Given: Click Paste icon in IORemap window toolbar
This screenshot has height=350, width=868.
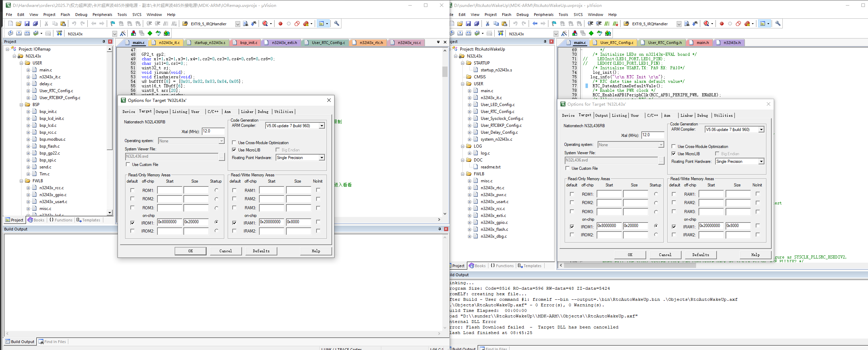Looking at the screenshot, I should coord(63,24).
